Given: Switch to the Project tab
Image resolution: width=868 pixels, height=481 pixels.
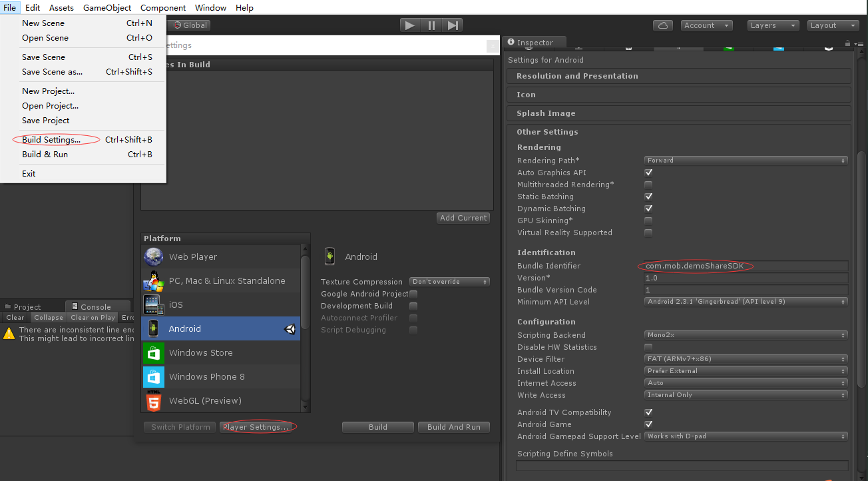Looking at the screenshot, I should pyautogui.click(x=27, y=307).
